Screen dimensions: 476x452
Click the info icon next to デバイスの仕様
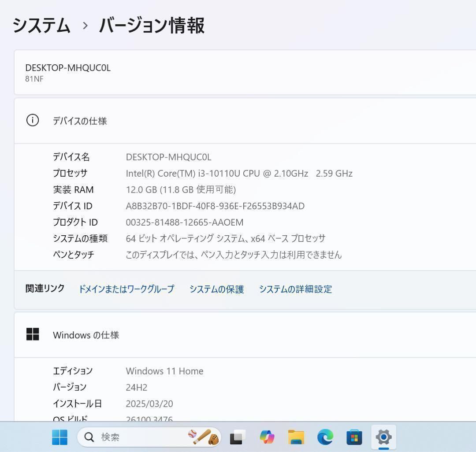[x=32, y=120]
